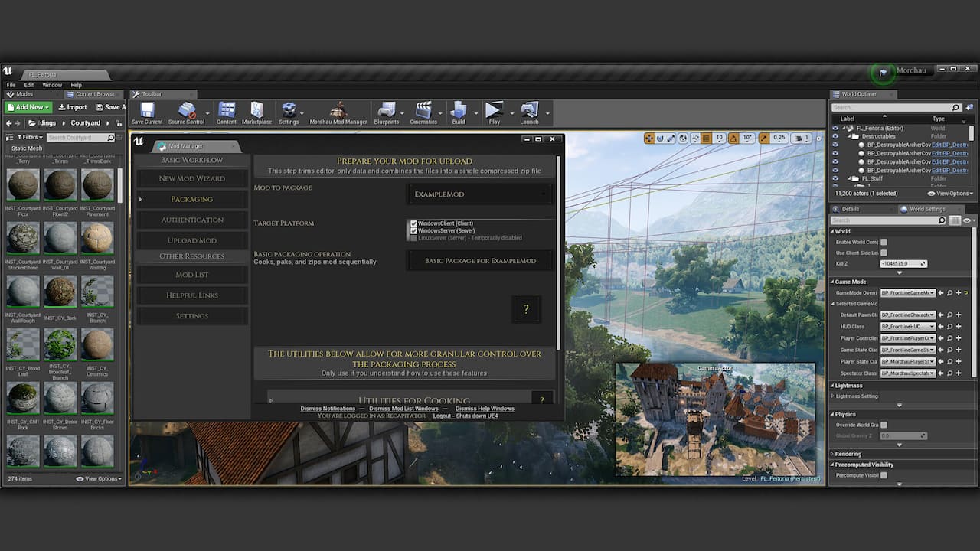Screen dimensions: 980x551
Task: Click the Kill Z value field
Action: [x=903, y=263]
